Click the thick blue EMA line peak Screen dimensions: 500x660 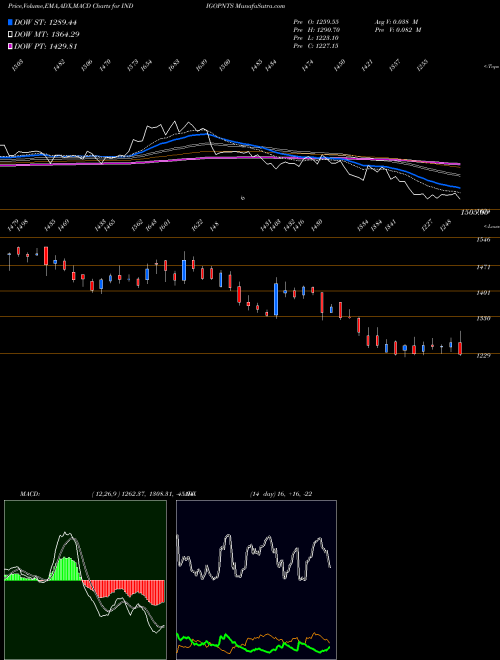tap(206, 134)
